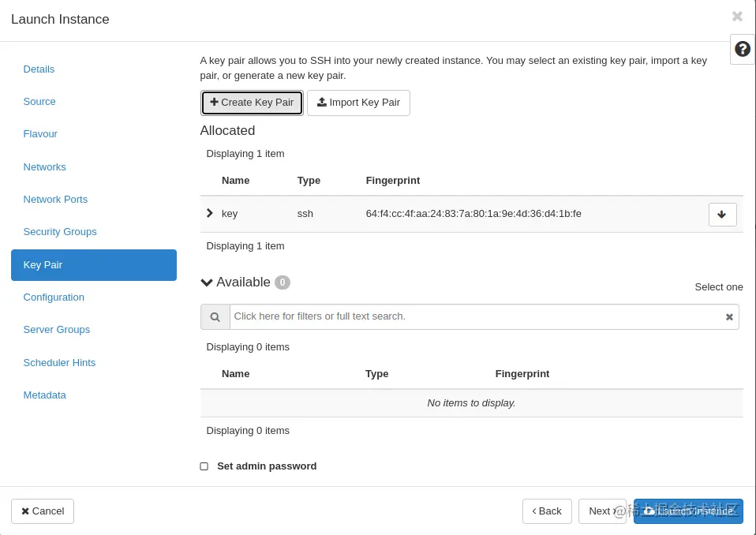Enable Set admin password checkbox
This screenshot has height=535, width=756.
[x=204, y=466]
